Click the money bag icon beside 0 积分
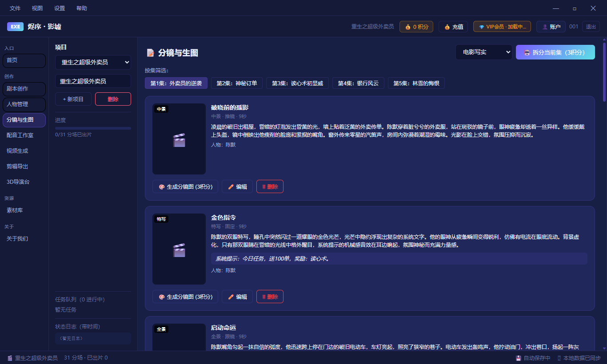The width and height of the screenshot is (607, 364). tap(407, 27)
